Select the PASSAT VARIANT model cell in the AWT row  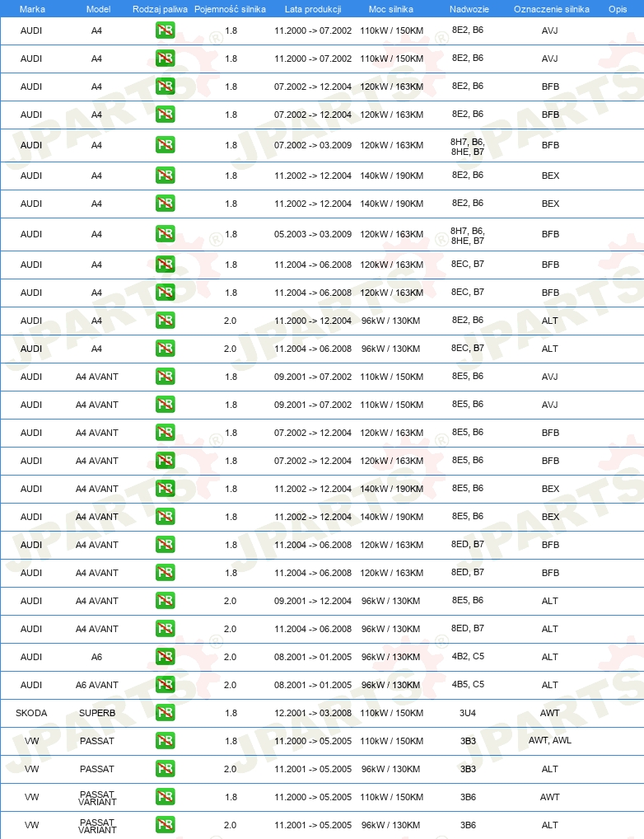click(x=97, y=798)
